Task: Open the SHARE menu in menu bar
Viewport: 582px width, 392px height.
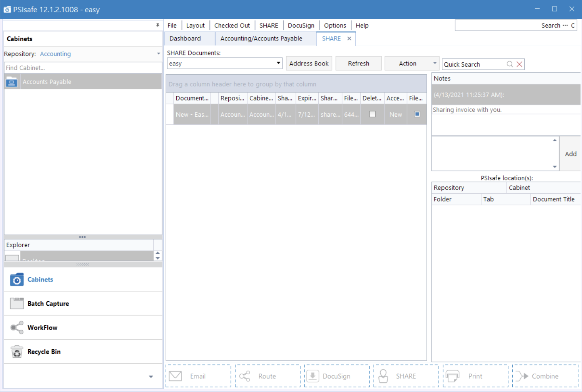Action: 269,25
